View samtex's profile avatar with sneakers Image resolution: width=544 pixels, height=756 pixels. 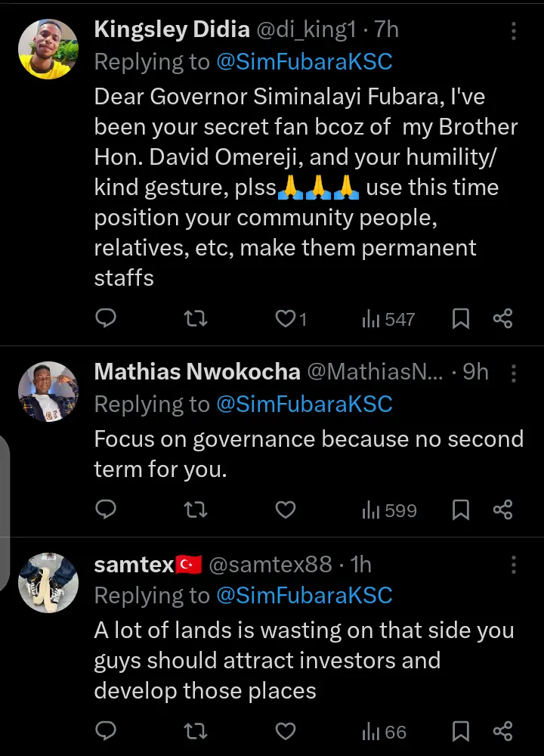pyautogui.click(x=48, y=582)
